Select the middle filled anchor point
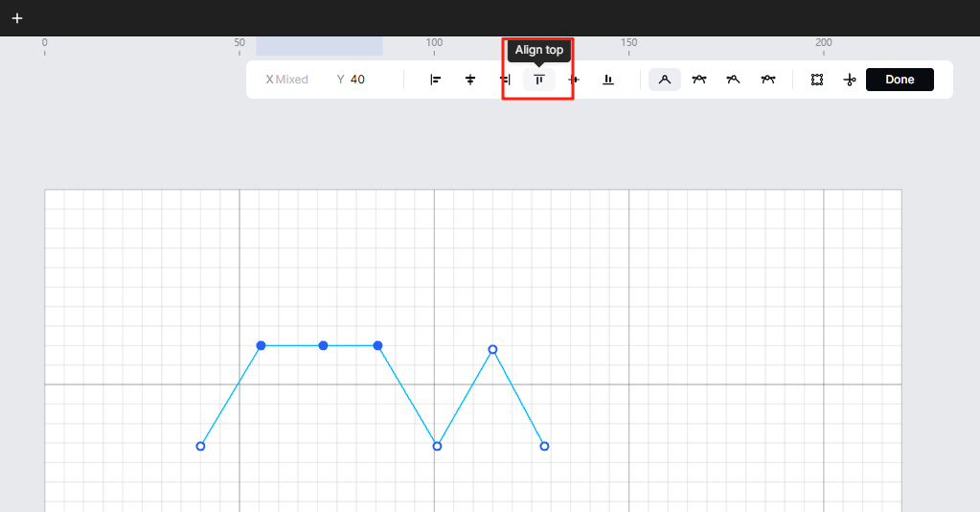 click(x=323, y=345)
